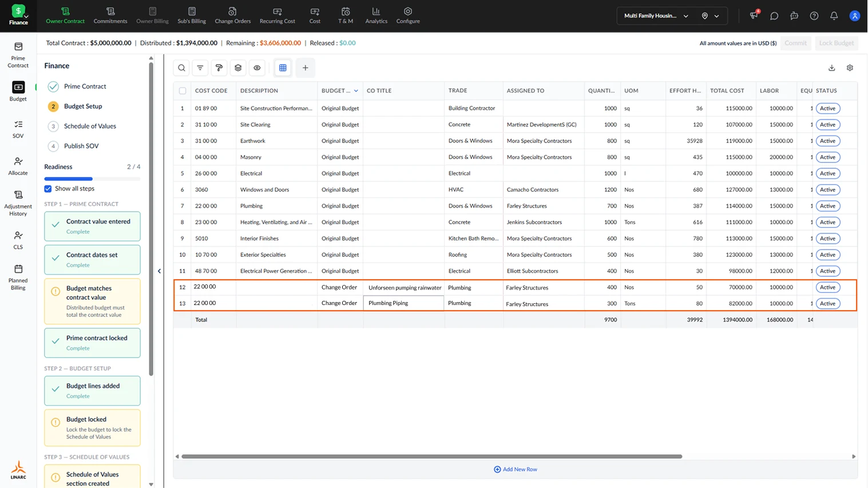Viewport: 868px width, 488px height.
Task: Open the Cost tab icon
Action: pyautogui.click(x=315, y=11)
